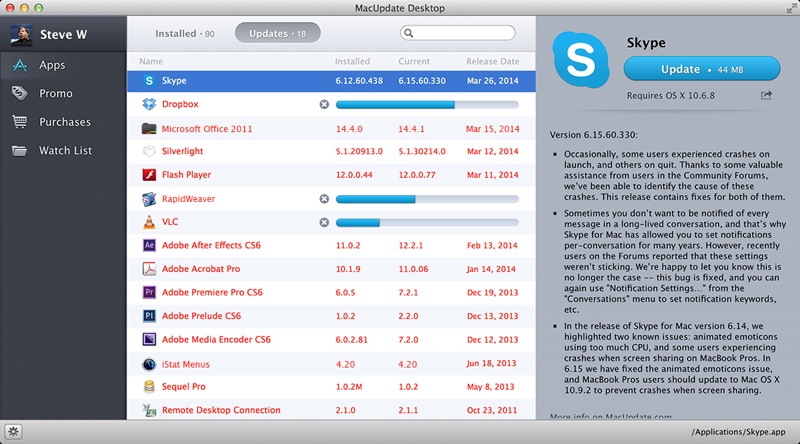Click the VLC cone icon
The height and width of the screenshot is (444, 800).
click(x=148, y=222)
